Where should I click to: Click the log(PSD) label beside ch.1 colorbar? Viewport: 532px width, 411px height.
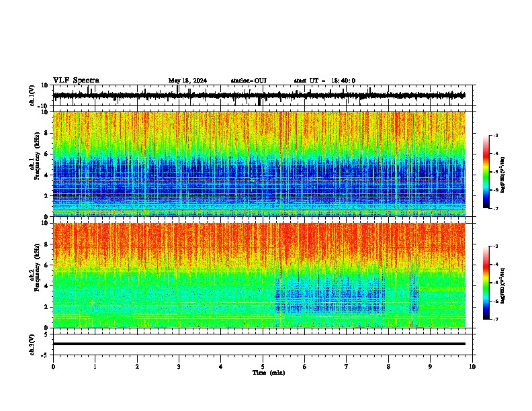pyautogui.click(x=502, y=175)
